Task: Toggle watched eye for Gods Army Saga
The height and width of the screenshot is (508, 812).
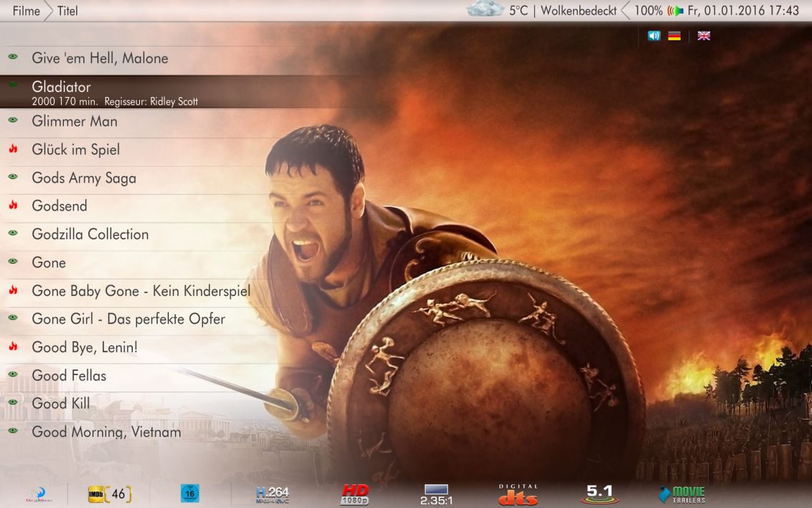Action: pos(13,176)
